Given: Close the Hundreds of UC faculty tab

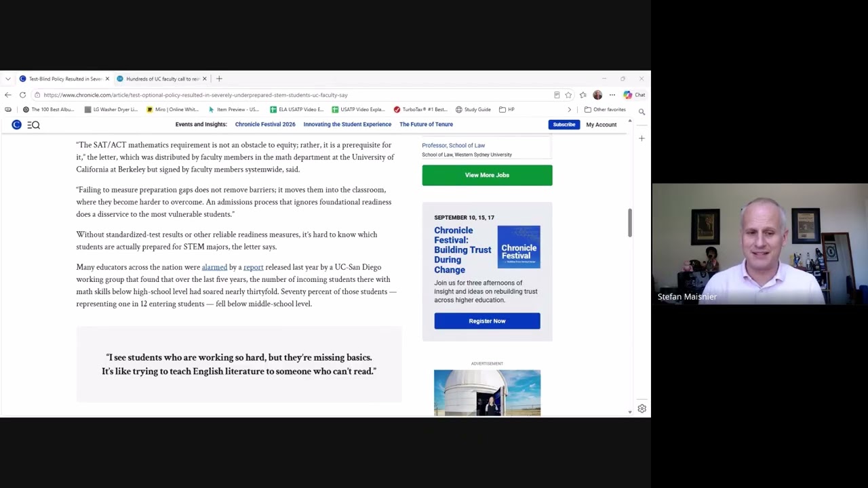Looking at the screenshot, I should 204,79.
